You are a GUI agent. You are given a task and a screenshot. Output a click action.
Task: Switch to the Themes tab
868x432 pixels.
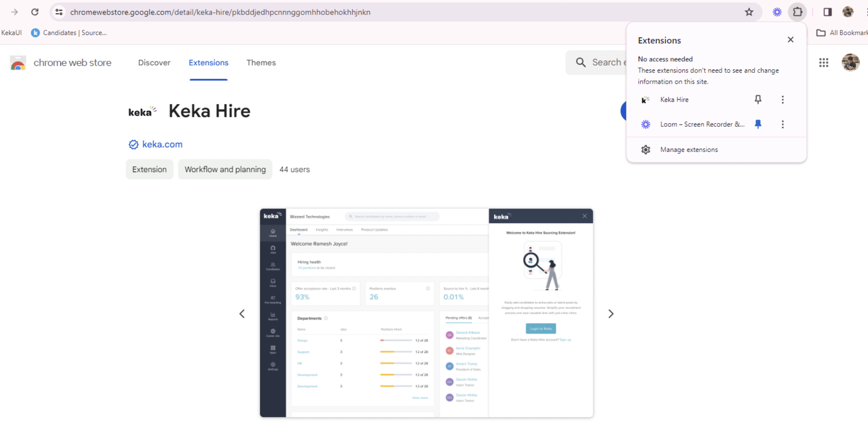pos(261,63)
